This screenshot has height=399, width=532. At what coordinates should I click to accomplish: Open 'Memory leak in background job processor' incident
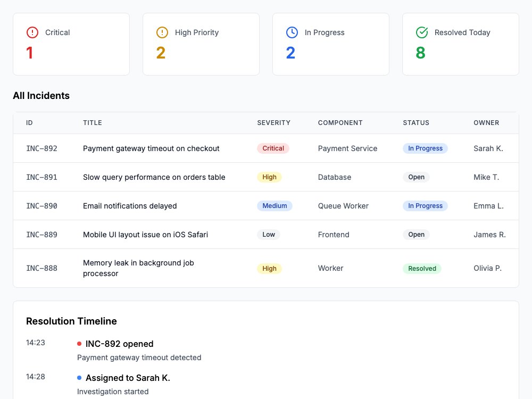coord(138,268)
